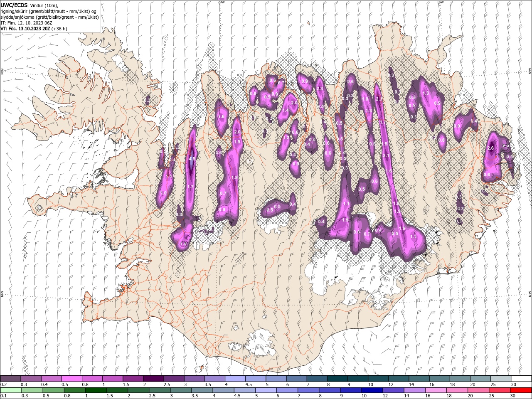Click the '18' label under the rain legend

tap(449, 396)
